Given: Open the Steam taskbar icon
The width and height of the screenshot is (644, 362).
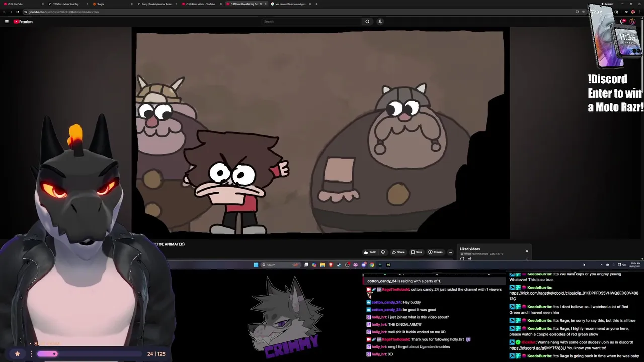Looking at the screenshot, I should 339,265.
